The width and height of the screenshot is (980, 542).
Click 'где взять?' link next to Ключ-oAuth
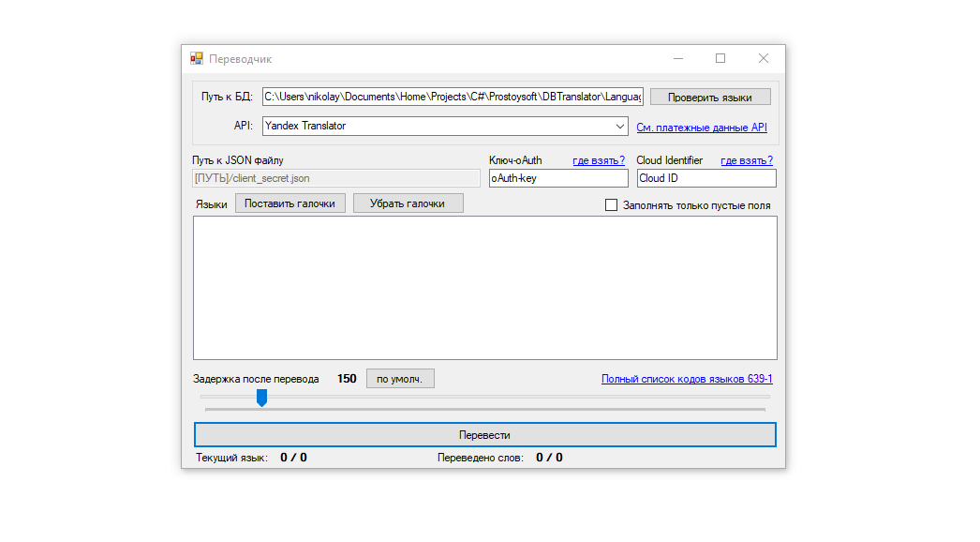[599, 160]
